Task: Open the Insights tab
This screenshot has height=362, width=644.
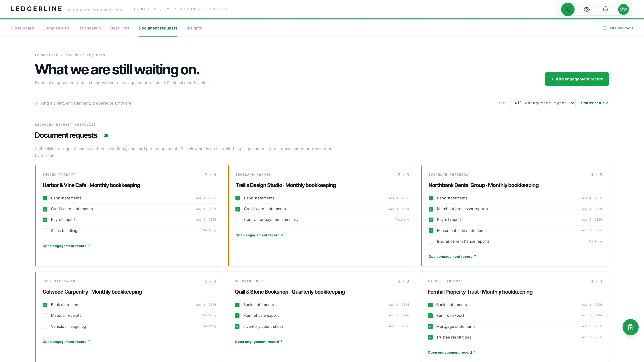Action: point(194,28)
